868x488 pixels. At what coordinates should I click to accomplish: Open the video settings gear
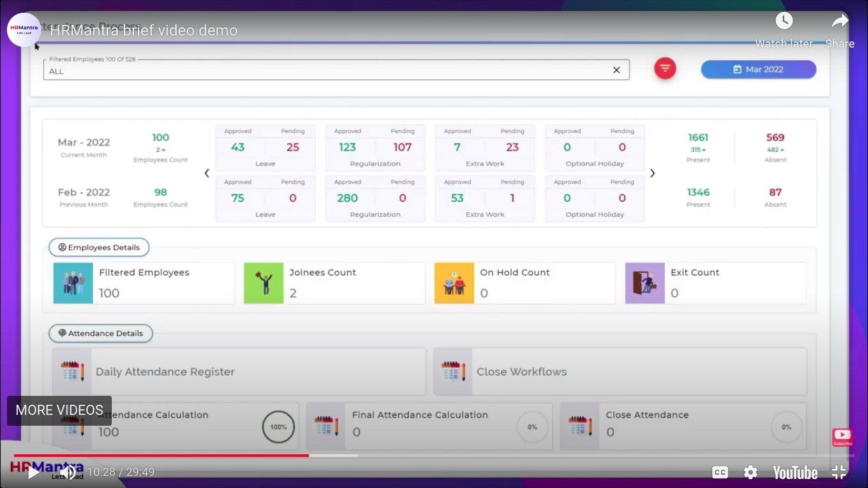750,472
